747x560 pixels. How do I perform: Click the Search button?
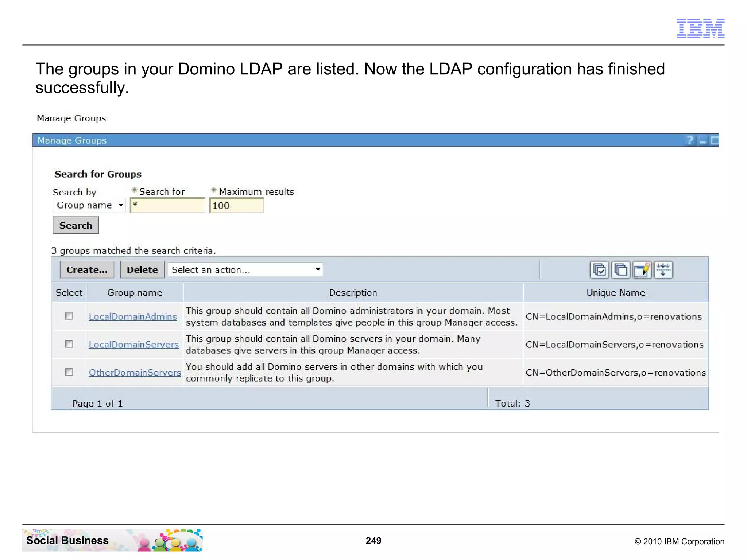click(76, 225)
